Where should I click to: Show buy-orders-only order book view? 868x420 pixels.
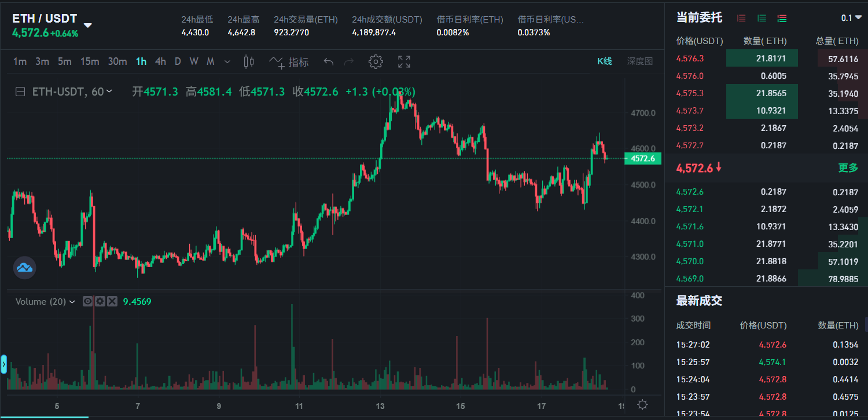(x=762, y=19)
